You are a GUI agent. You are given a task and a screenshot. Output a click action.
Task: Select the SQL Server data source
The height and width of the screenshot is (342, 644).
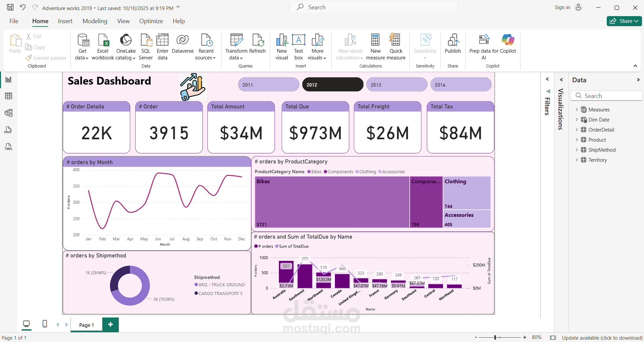coord(146,46)
